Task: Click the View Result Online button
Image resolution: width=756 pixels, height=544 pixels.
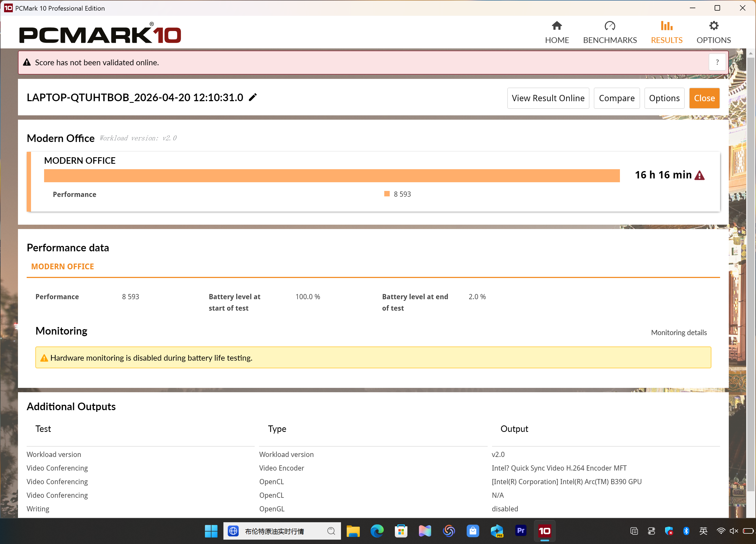Action: (548, 98)
